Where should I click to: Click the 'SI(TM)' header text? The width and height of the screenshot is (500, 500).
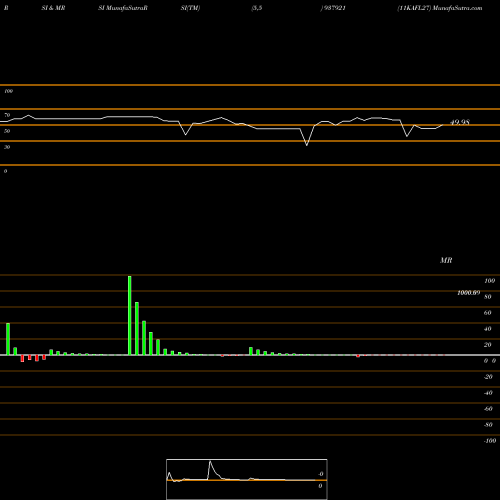click(190, 8)
